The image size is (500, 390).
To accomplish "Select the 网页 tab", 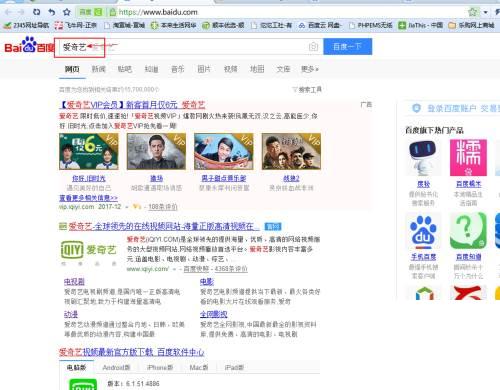I will pyautogui.click(x=72, y=69).
